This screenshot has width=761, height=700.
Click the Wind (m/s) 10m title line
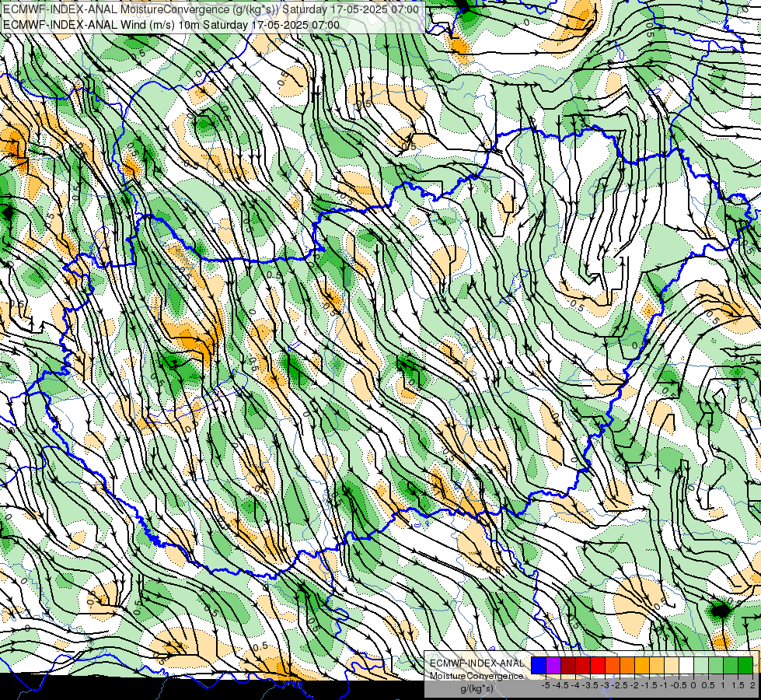[171, 25]
